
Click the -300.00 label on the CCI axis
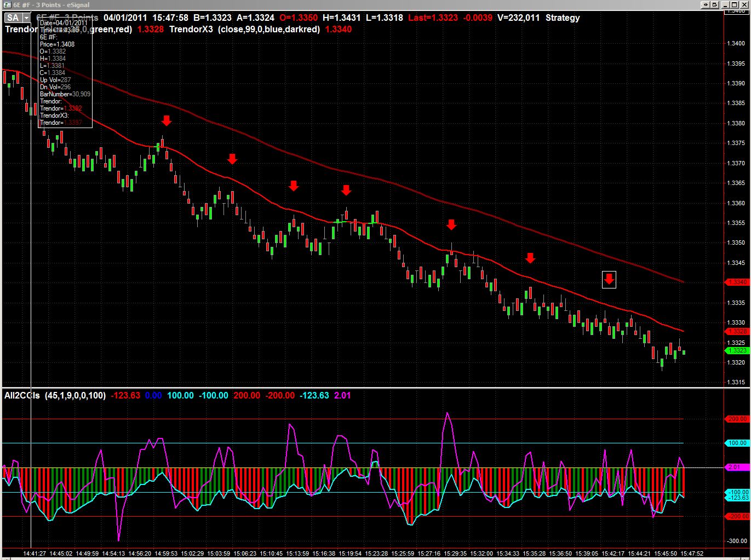click(738, 541)
